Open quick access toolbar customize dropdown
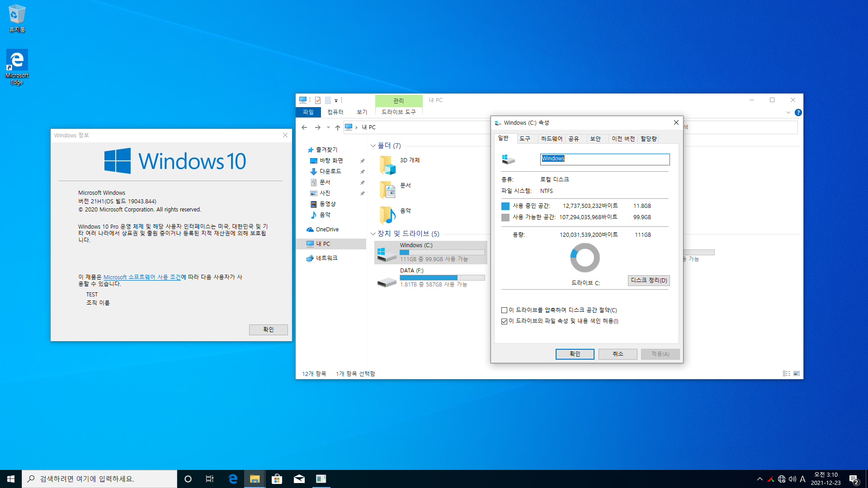 pos(336,101)
